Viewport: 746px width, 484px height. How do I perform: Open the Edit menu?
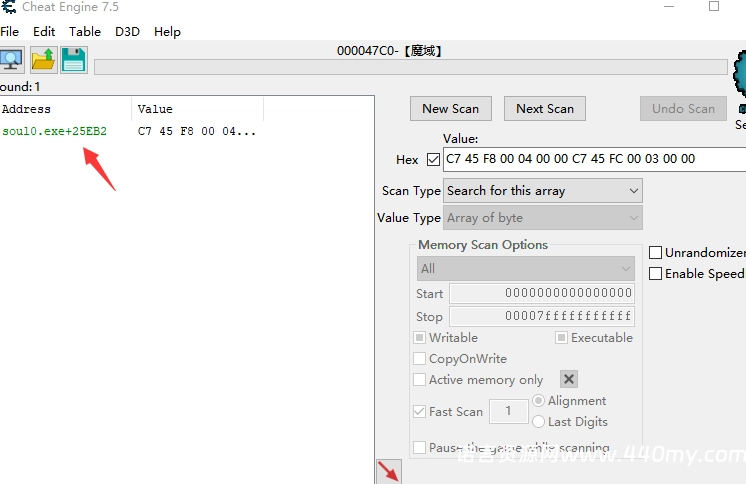pos(44,32)
